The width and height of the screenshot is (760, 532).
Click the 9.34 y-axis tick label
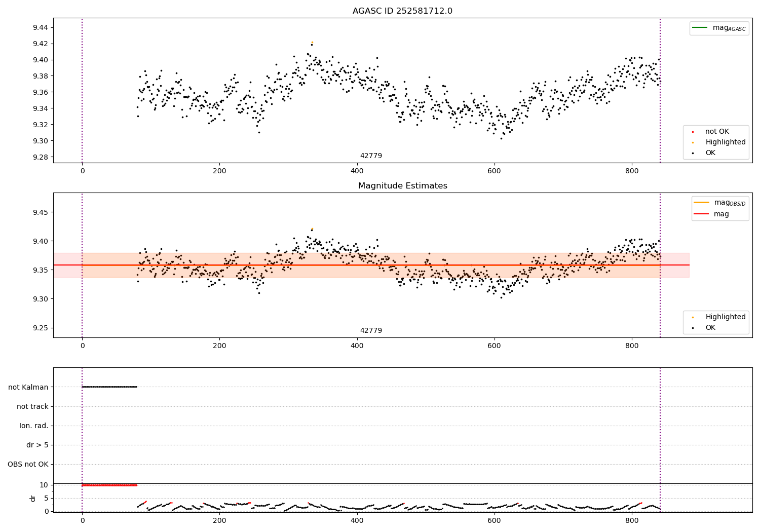[x=40, y=108]
